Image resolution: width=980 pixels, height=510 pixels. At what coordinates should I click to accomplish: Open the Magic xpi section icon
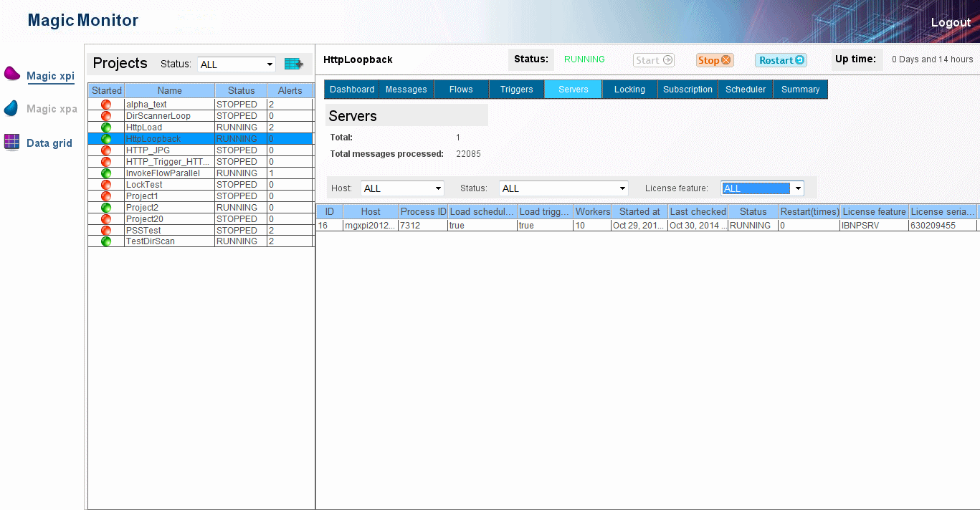(x=12, y=73)
